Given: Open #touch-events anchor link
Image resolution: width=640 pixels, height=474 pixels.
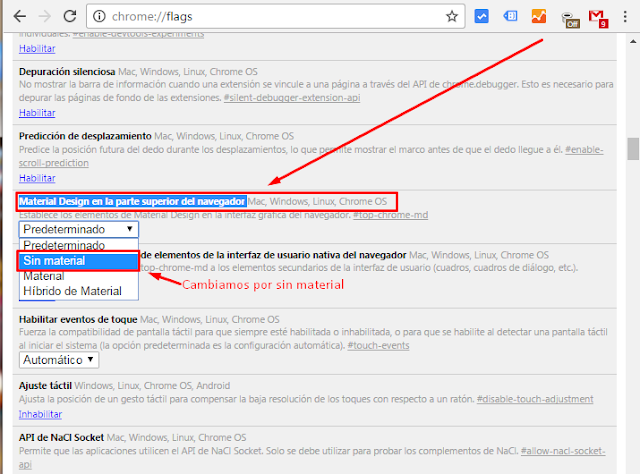Looking at the screenshot, I should (378, 346).
